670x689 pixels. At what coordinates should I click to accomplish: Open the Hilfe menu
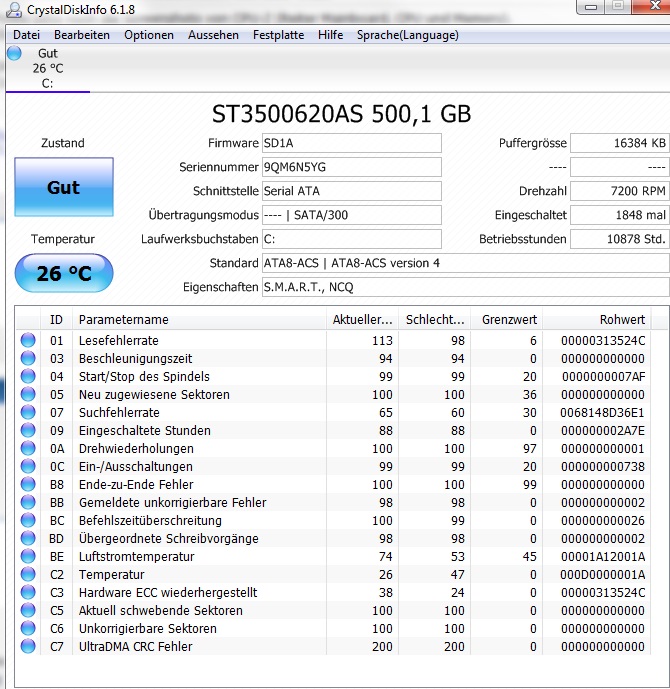[x=330, y=35]
